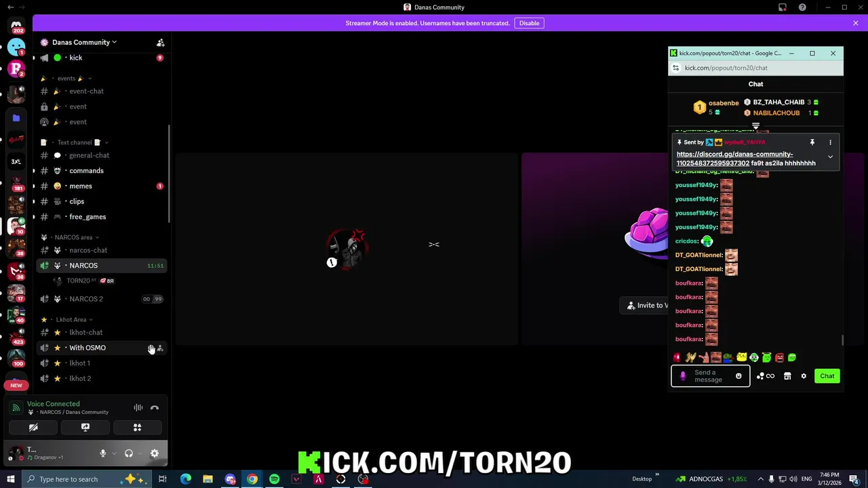
Task: Open the free_games channel
Action: click(102, 217)
